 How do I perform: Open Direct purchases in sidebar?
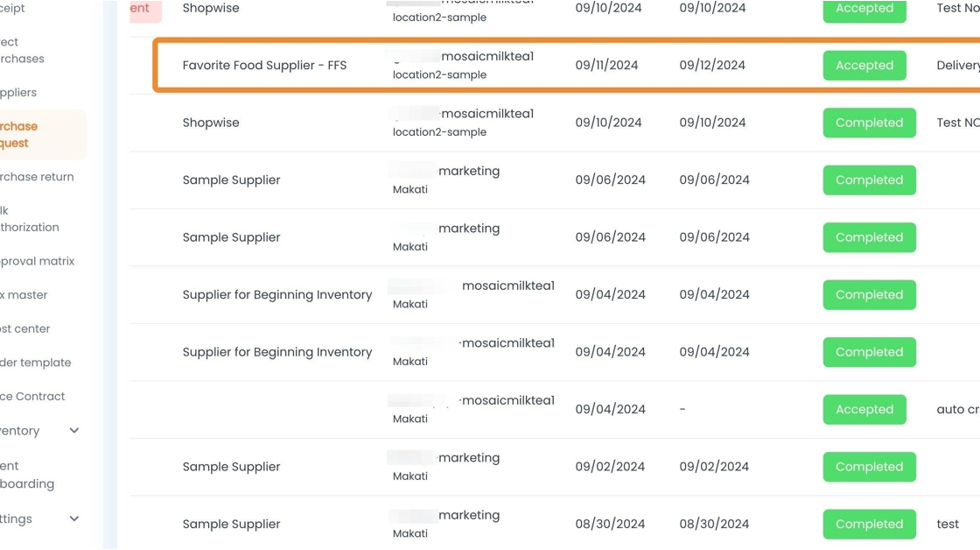point(22,51)
